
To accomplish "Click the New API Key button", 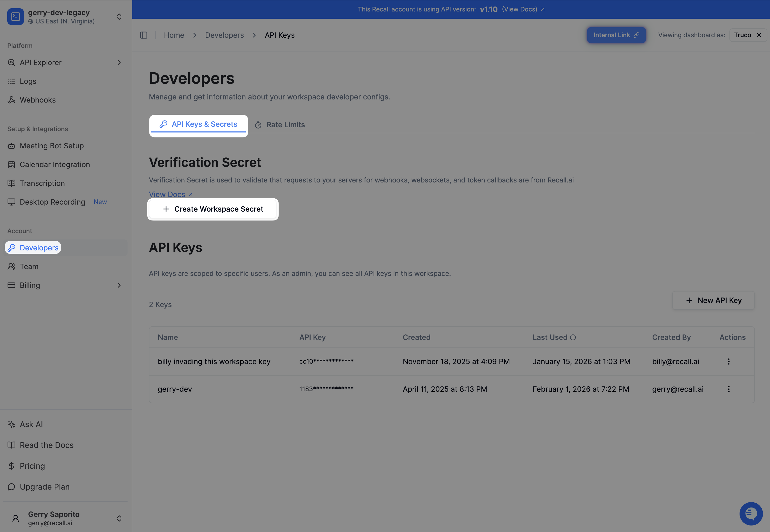I will [x=713, y=300].
